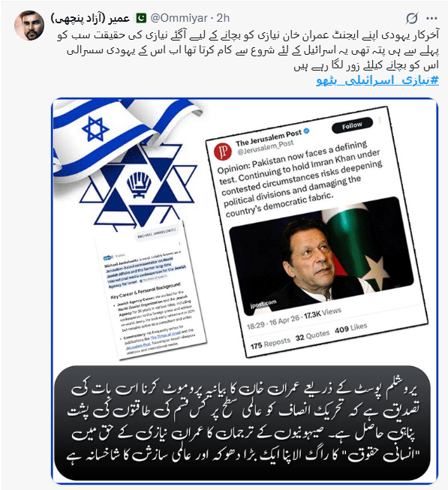Click the 2h timestamp of the post
The image size is (448, 490).
click(223, 18)
